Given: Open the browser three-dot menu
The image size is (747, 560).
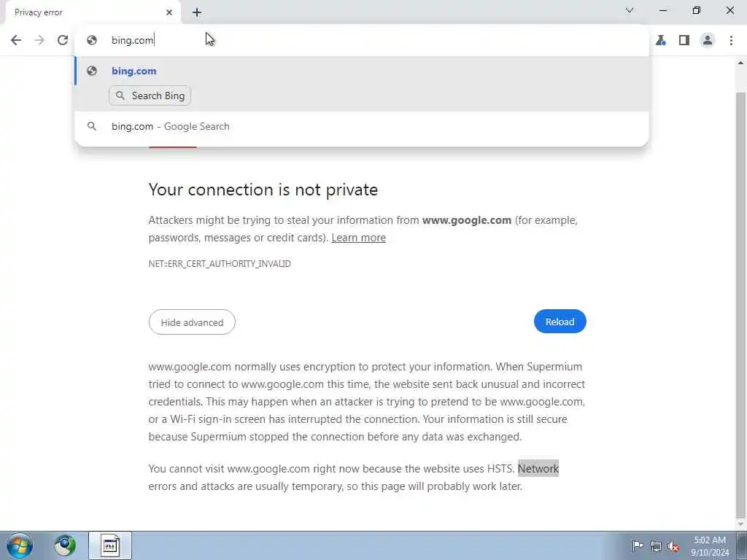Looking at the screenshot, I should (731, 40).
